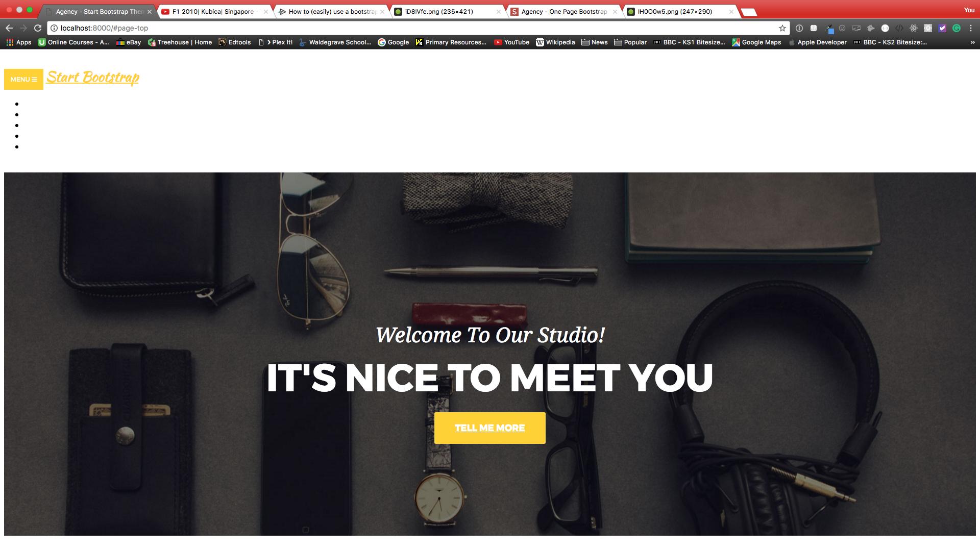The image size is (980, 551).
Task: Click the Start Bootstrap logo icon
Action: point(93,78)
